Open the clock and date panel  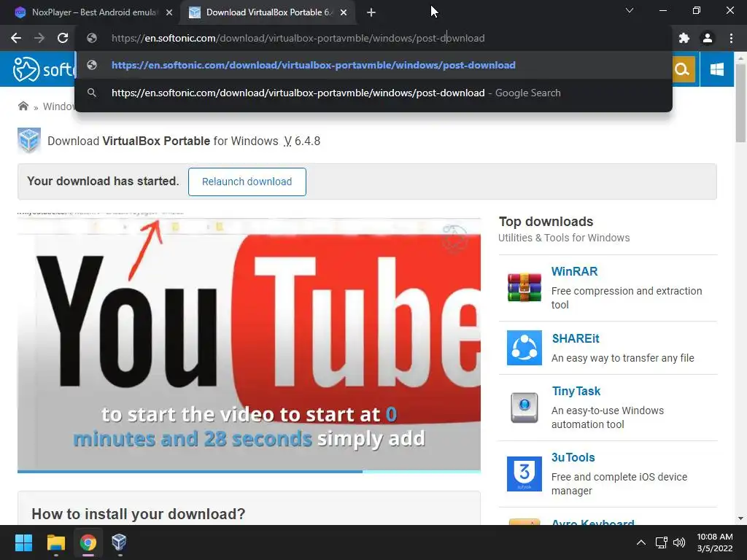pyautogui.click(x=715, y=542)
